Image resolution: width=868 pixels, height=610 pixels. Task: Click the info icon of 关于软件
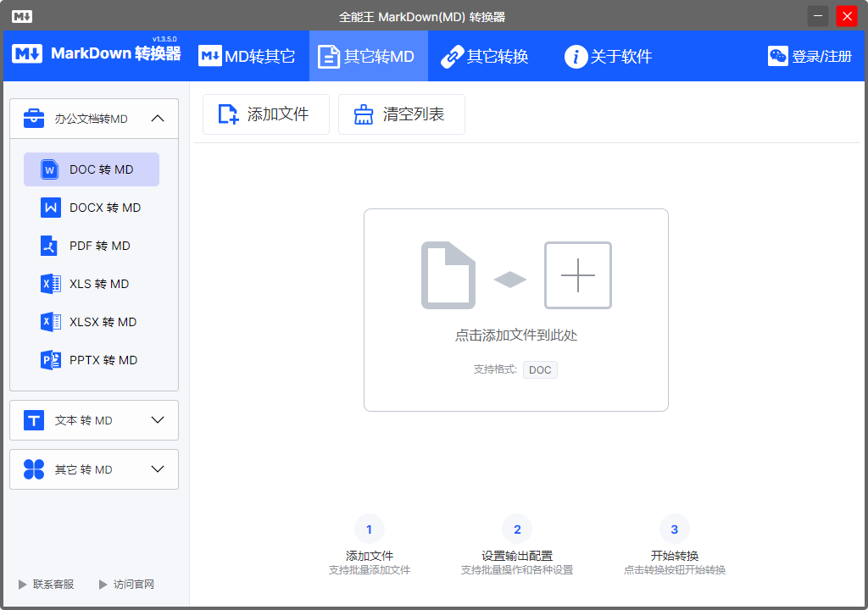point(576,57)
